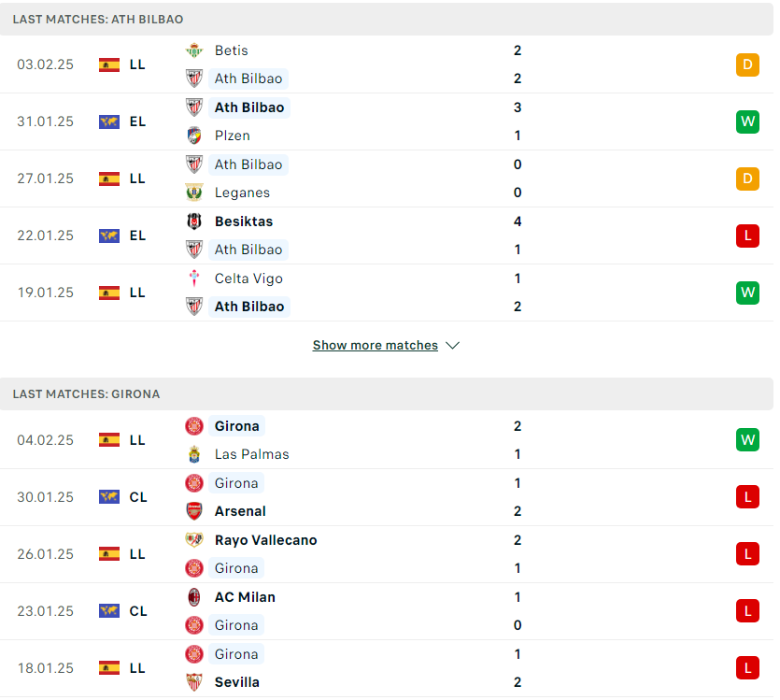Screen dimensions: 780x700
Task: Open Girona vs Las Palmas W badge
Action: coord(747,440)
